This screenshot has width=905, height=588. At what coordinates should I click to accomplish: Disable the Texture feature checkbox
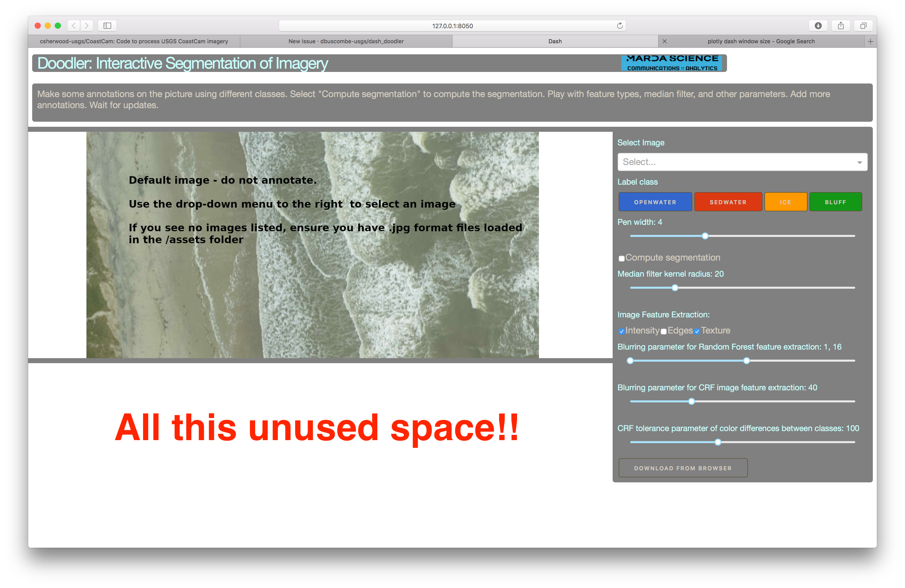697,331
